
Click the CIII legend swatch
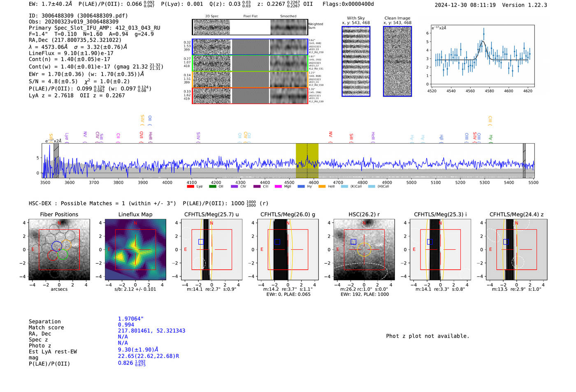[257, 187]
